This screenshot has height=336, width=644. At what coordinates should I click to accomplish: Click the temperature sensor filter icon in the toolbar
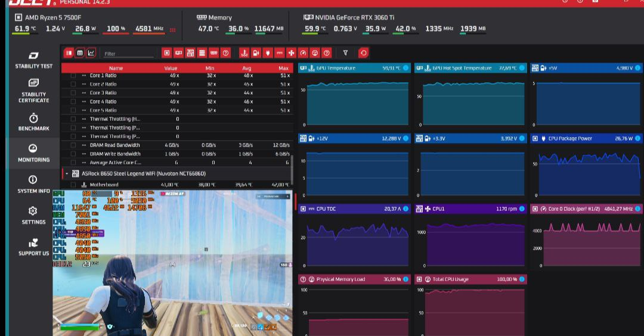pyautogui.click(x=243, y=53)
